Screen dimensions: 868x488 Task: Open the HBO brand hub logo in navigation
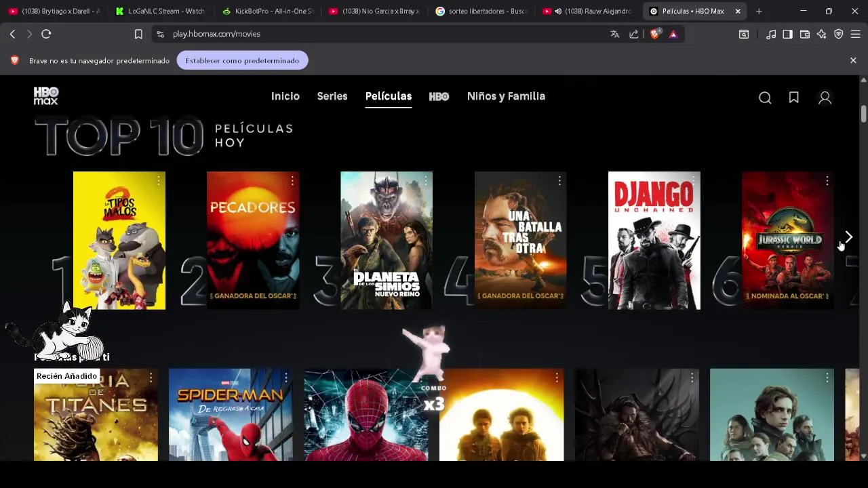[x=439, y=96]
